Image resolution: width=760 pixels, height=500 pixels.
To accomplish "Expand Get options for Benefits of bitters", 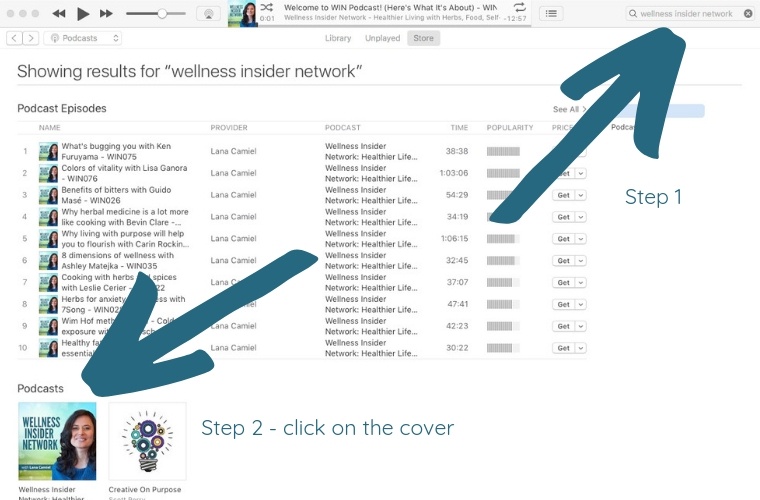I will [x=581, y=195].
